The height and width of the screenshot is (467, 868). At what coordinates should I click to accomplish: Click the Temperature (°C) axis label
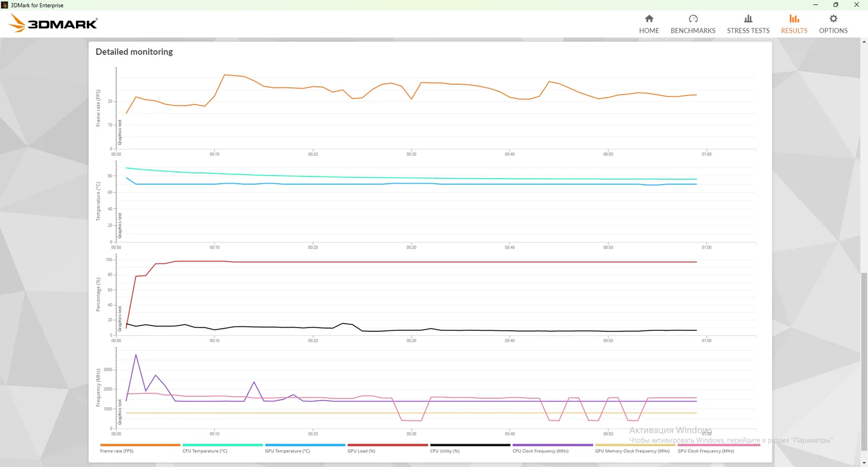coord(98,201)
